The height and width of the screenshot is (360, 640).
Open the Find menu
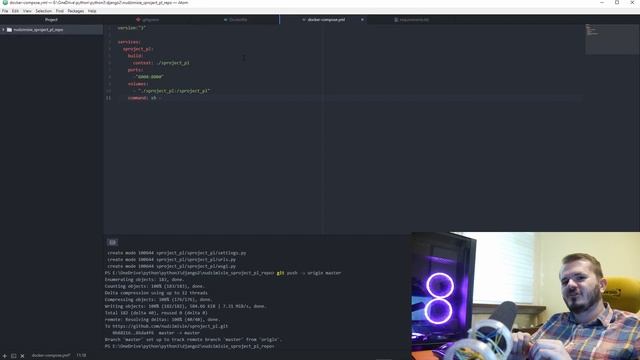click(60, 11)
